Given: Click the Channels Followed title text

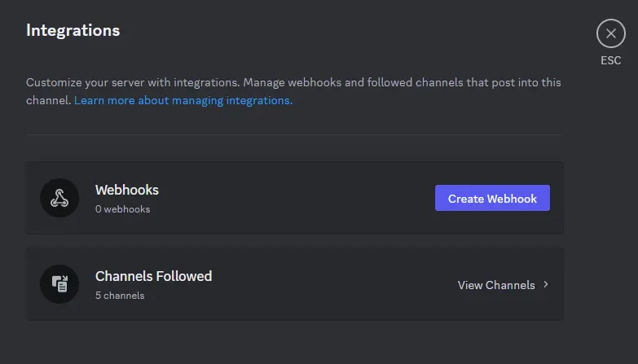Looking at the screenshot, I should tap(153, 276).
